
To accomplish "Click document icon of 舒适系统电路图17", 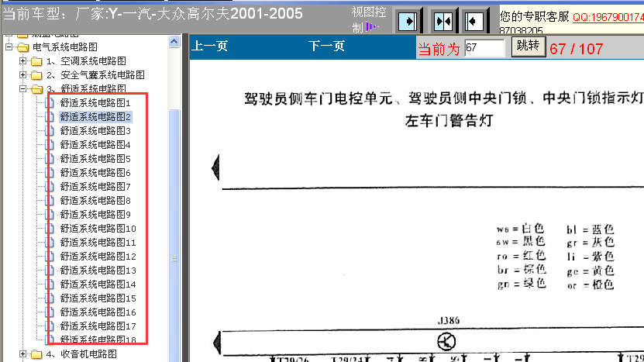I will click(x=50, y=326).
